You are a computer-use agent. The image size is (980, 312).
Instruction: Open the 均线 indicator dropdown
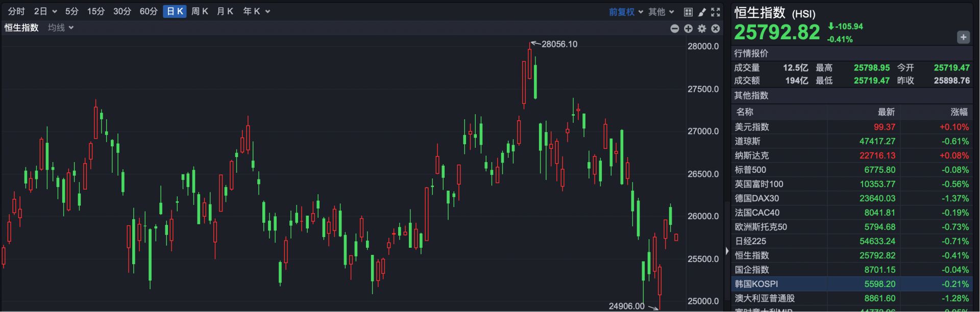point(61,28)
